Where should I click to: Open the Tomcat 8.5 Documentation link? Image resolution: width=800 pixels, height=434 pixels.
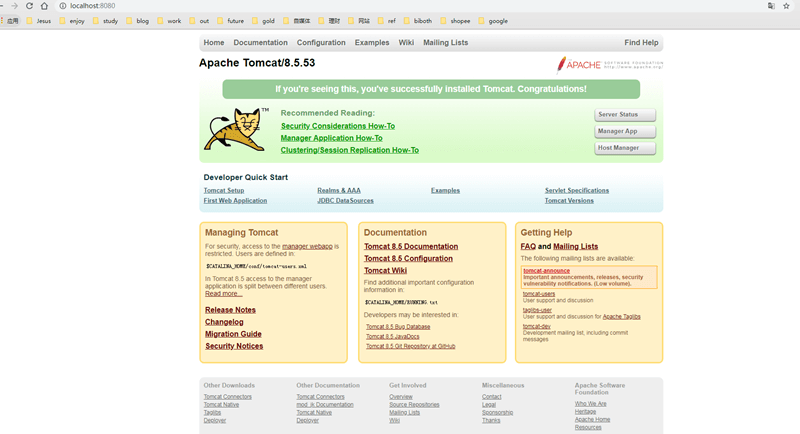(411, 246)
